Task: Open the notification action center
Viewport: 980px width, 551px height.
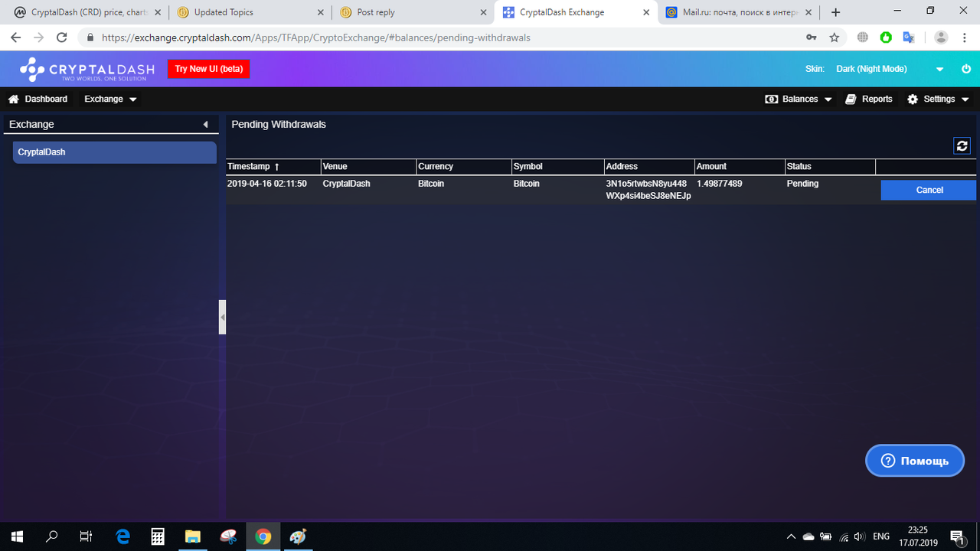Action: coord(957,536)
